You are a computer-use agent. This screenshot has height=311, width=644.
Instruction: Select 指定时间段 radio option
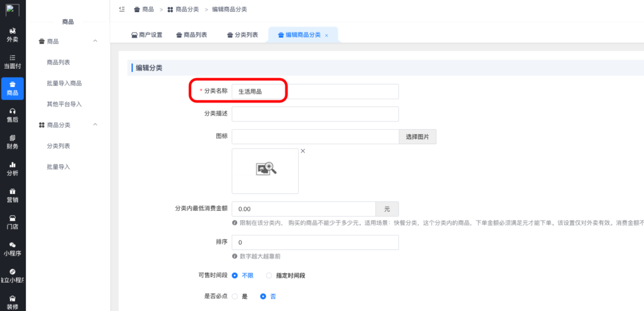click(x=269, y=275)
